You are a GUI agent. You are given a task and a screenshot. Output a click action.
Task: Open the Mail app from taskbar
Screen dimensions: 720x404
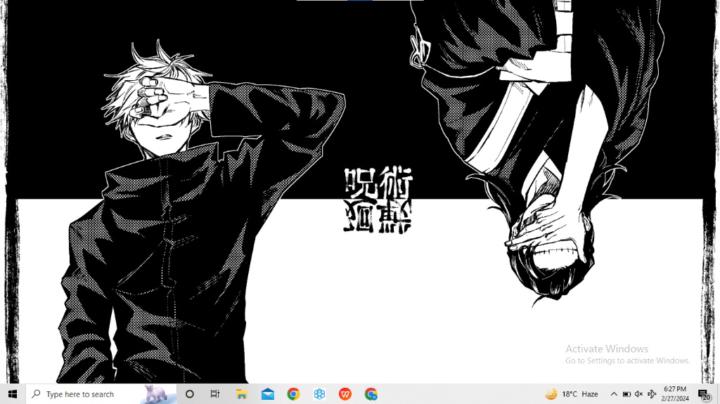coord(268,394)
